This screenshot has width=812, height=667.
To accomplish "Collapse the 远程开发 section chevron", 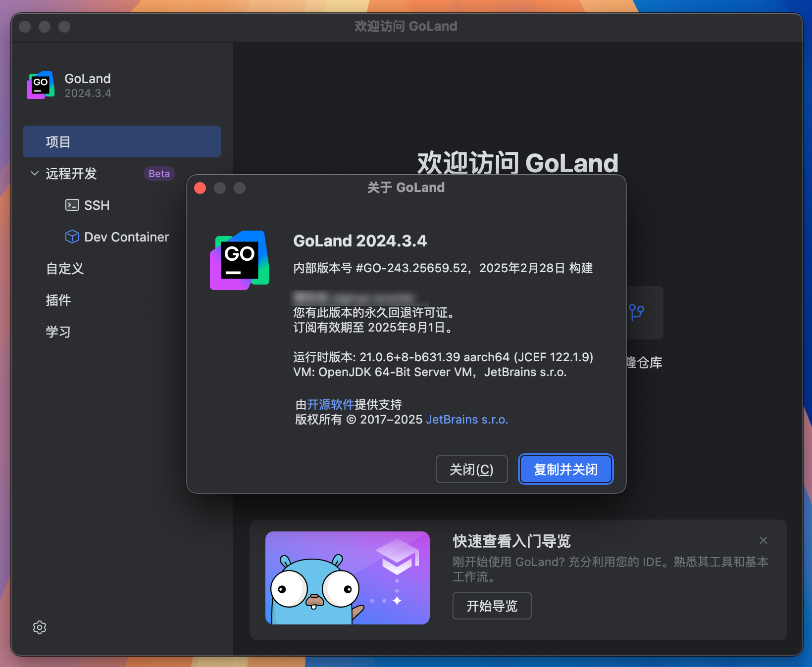I will (x=35, y=173).
